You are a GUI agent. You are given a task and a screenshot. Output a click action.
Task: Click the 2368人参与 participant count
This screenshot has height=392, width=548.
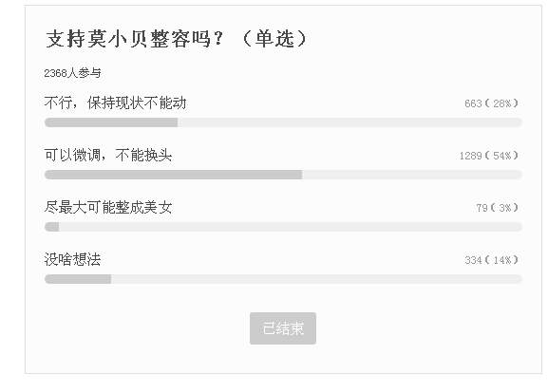pyautogui.click(x=73, y=73)
